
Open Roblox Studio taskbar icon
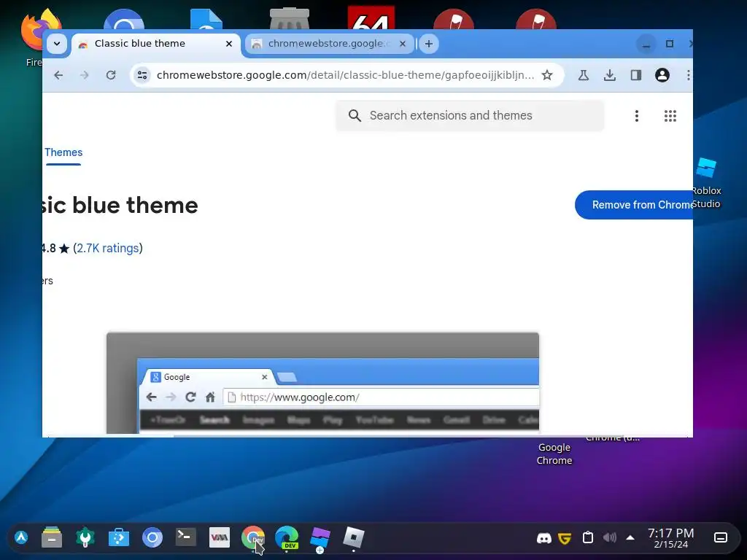click(320, 539)
